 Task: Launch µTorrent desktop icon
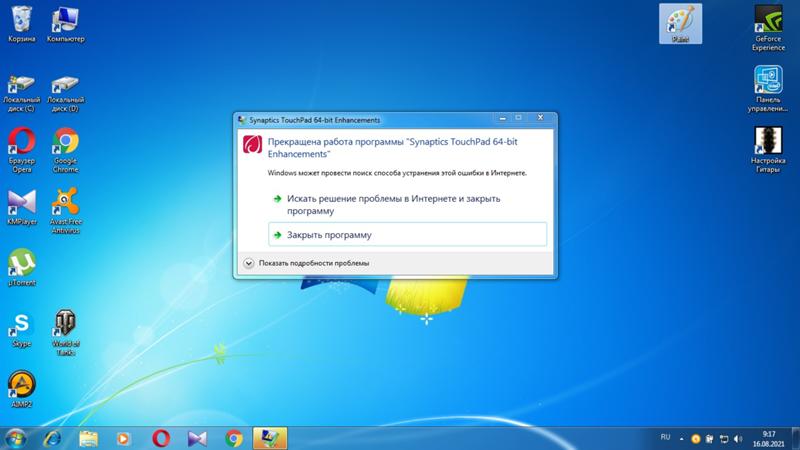[x=21, y=267]
